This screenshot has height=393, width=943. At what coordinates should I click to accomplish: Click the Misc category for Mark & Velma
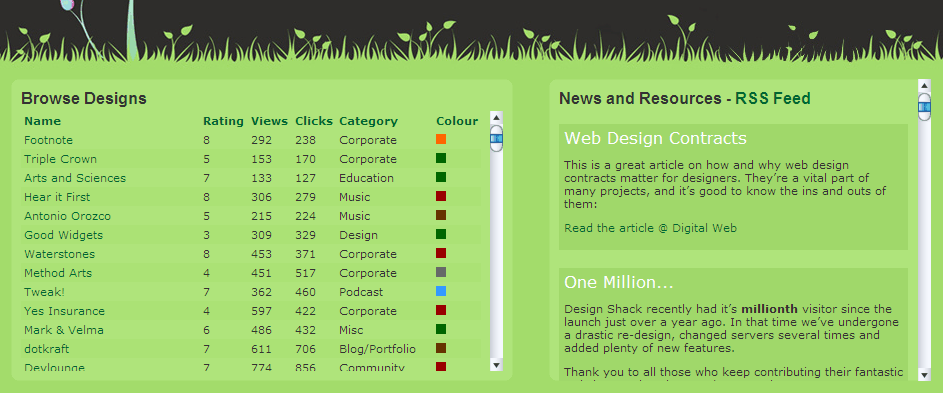tap(351, 330)
